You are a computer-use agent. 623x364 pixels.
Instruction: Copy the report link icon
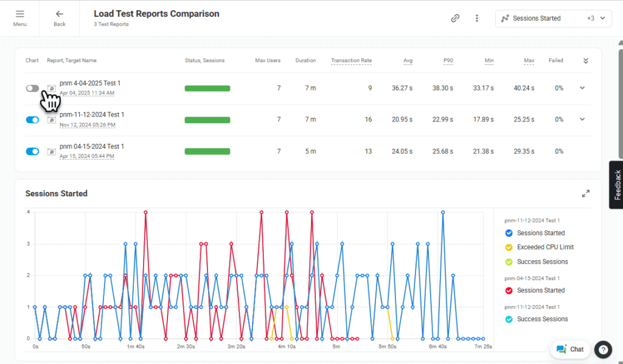(x=455, y=18)
